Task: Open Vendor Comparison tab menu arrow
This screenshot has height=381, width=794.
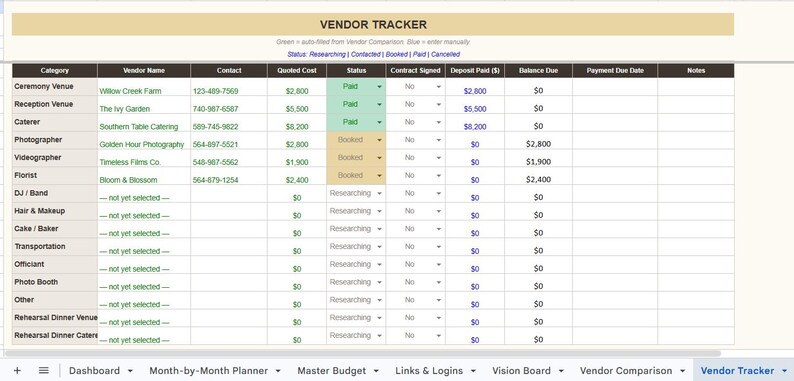Action: (x=683, y=371)
